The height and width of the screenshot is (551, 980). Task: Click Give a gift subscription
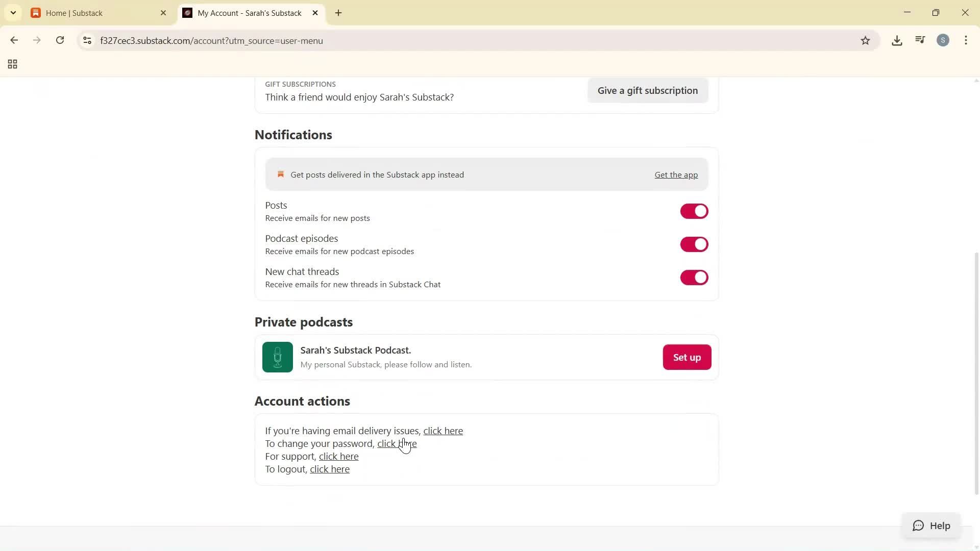pos(647,90)
